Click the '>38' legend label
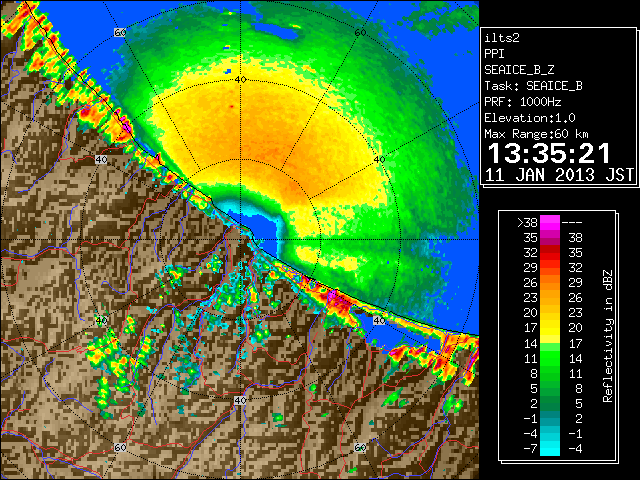Screen dimensions: 640x480 (527, 222)
